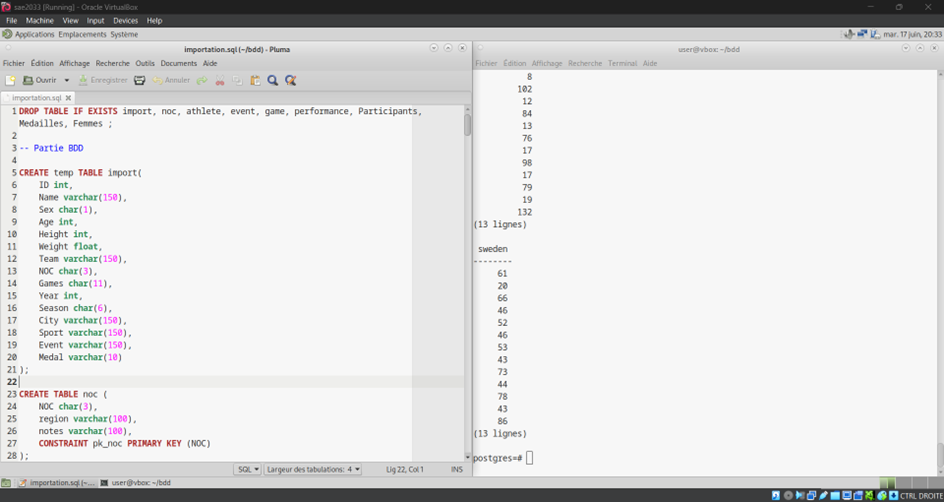Click VirtualBox shared folders status icon

point(834,496)
